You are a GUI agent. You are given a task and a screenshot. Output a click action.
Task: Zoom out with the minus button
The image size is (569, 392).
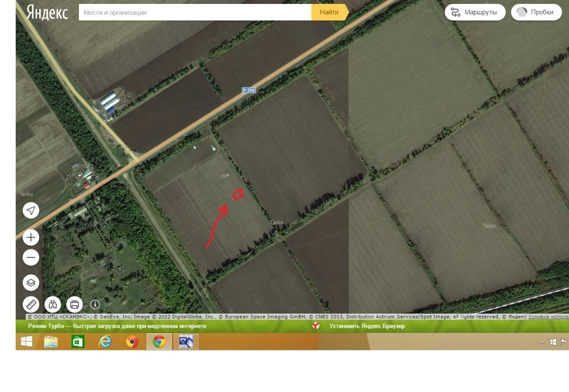point(31,257)
